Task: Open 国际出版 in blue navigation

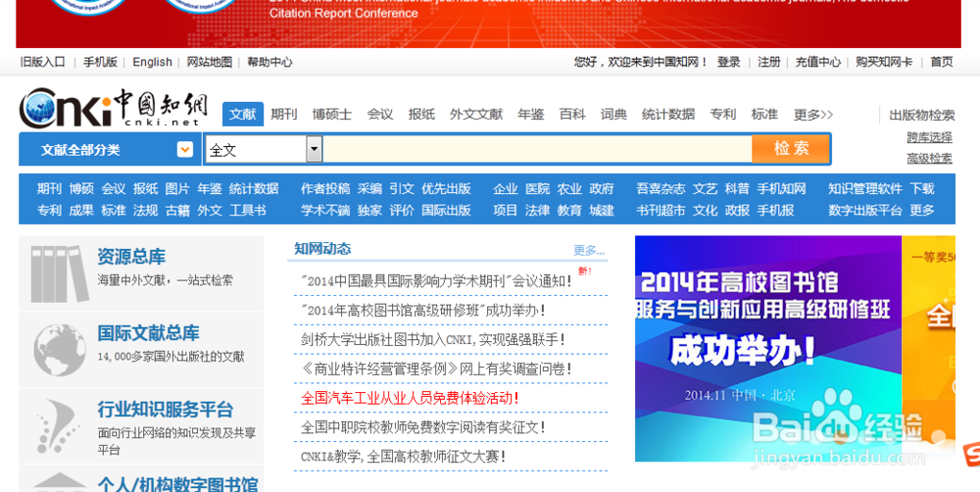Action: click(446, 211)
